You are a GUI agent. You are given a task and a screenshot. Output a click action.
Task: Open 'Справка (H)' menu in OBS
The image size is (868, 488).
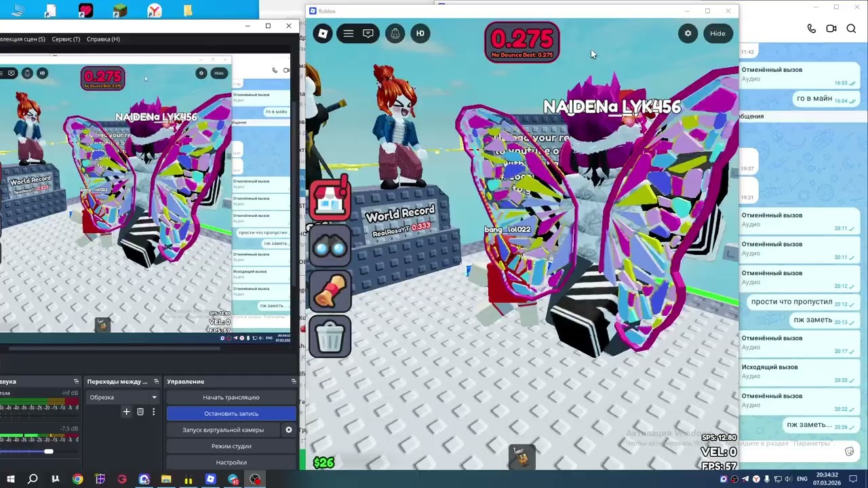103,39
